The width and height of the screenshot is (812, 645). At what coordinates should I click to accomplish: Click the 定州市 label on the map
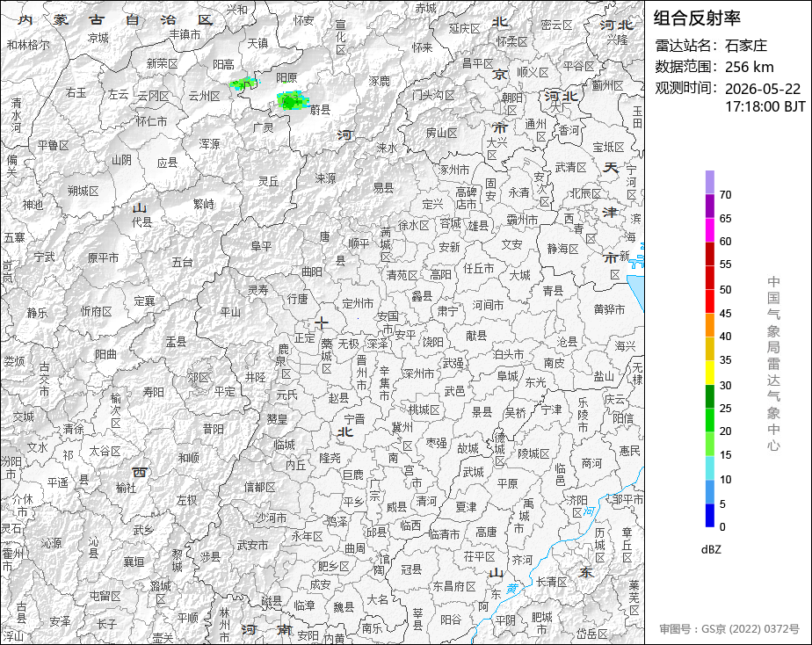pyautogui.click(x=358, y=303)
